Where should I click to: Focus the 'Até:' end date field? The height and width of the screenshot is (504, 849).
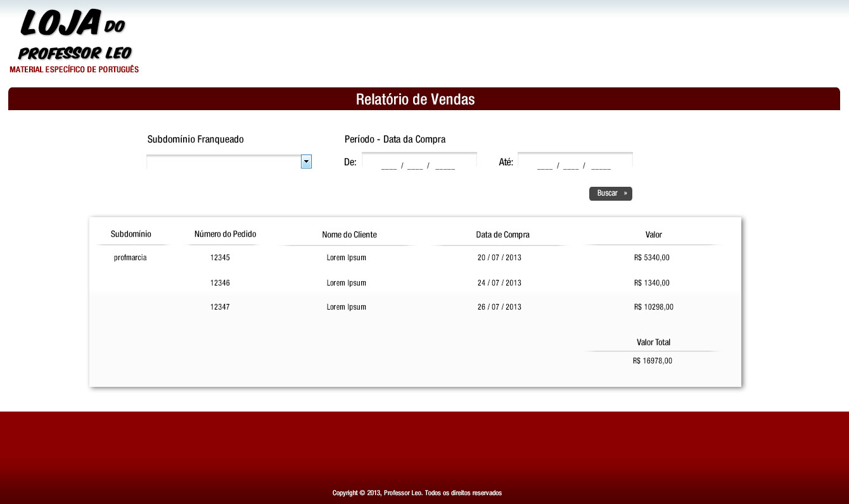[x=575, y=163]
